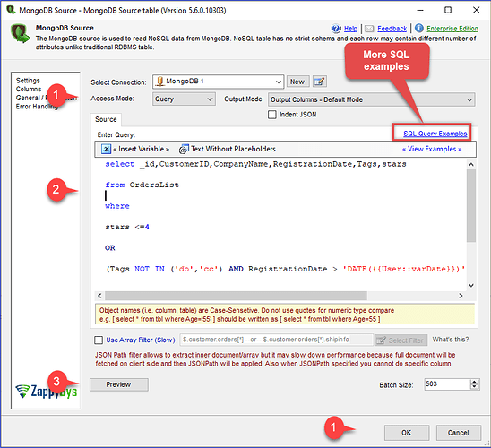Open the Select Connection dropdown
Image resolution: width=491 pixels, height=448 pixels.
click(x=219, y=82)
